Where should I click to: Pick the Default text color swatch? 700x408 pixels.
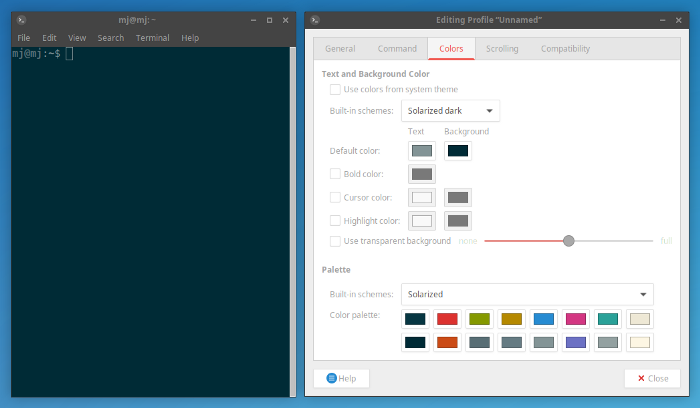(422, 151)
